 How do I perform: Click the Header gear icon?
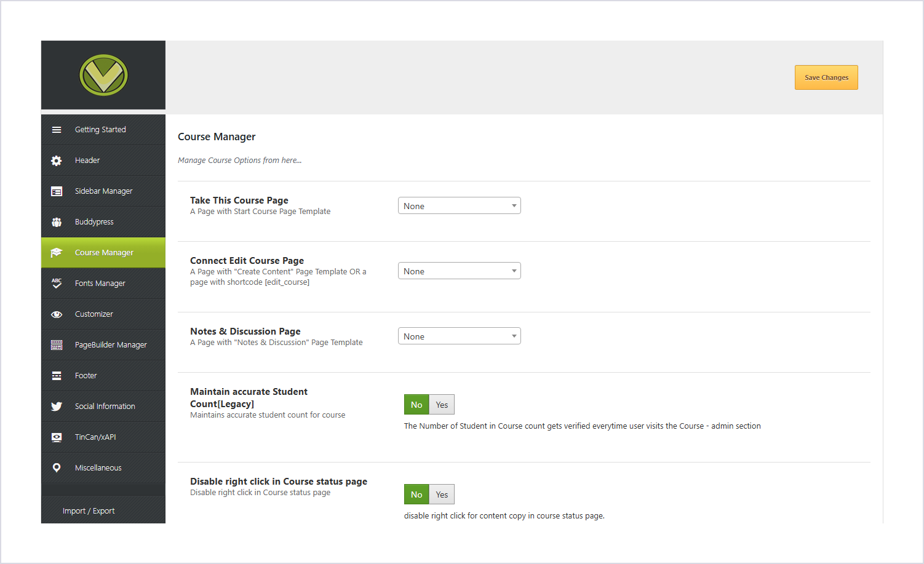tap(57, 161)
